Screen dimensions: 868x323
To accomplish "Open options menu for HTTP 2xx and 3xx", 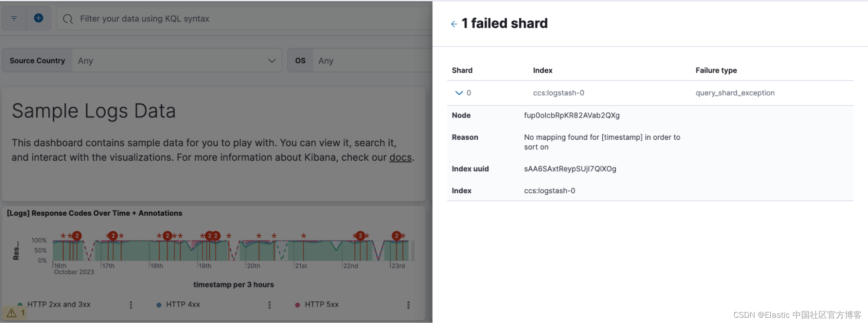I will pos(131,305).
